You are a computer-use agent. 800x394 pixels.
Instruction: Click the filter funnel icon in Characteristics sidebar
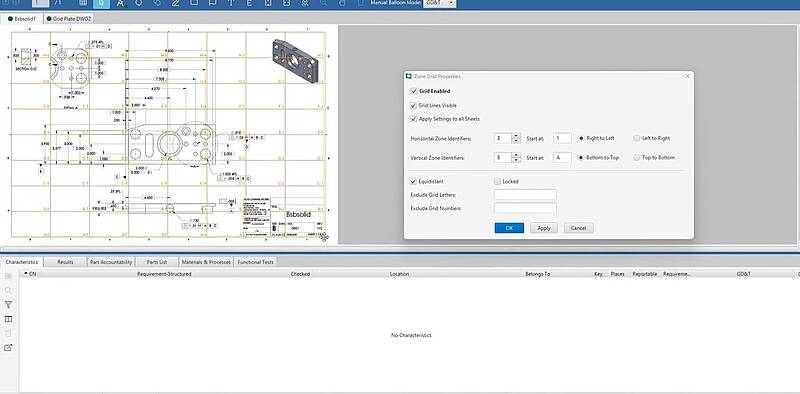click(x=8, y=305)
